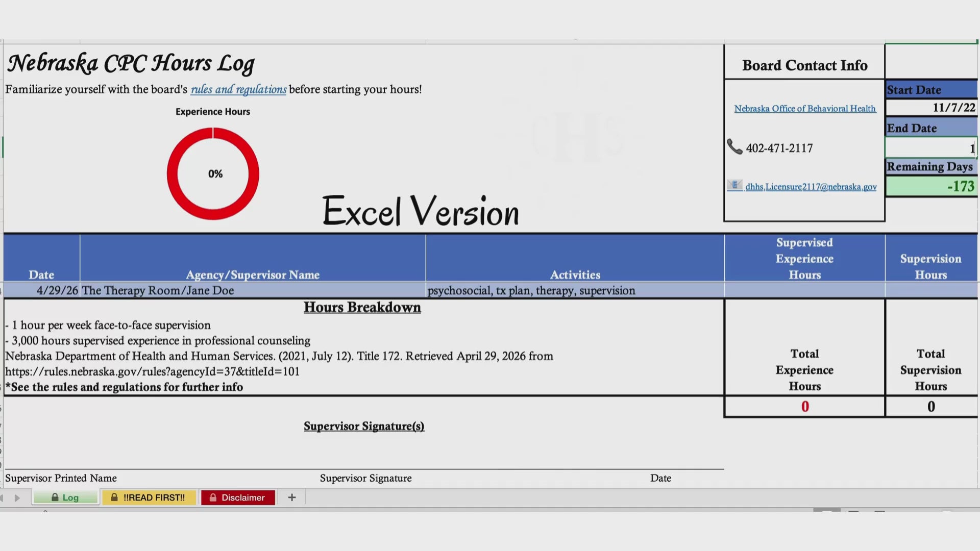Image resolution: width=980 pixels, height=551 pixels.
Task: Click the Board Contact Info heading
Action: tap(804, 65)
